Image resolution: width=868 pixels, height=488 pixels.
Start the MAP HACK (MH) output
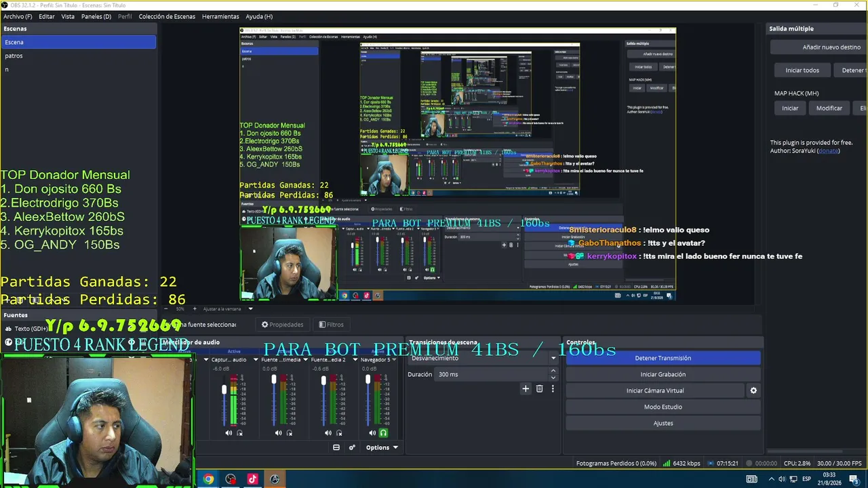pyautogui.click(x=790, y=108)
